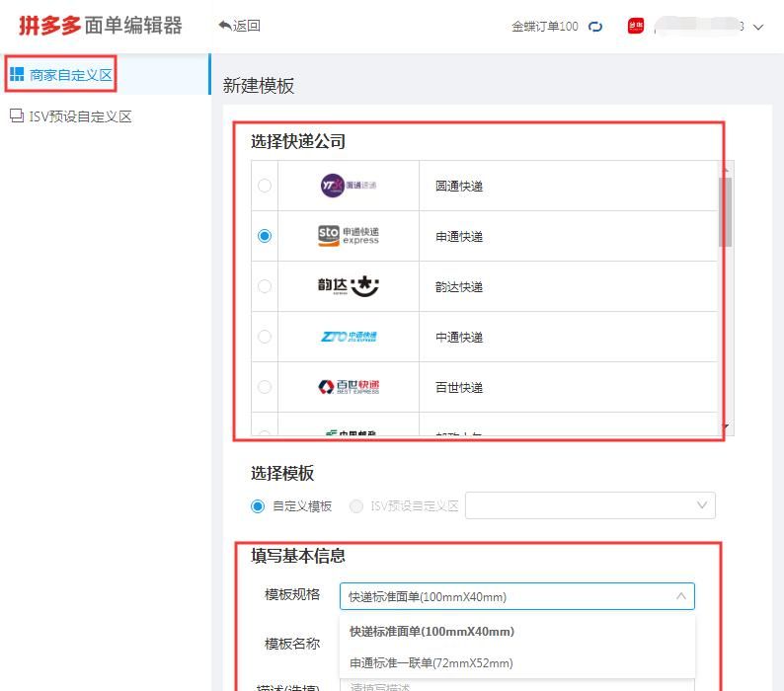The image size is (784, 691).
Task: Expand the account dropdown chevron at top right
Action: (x=758, y=27)
